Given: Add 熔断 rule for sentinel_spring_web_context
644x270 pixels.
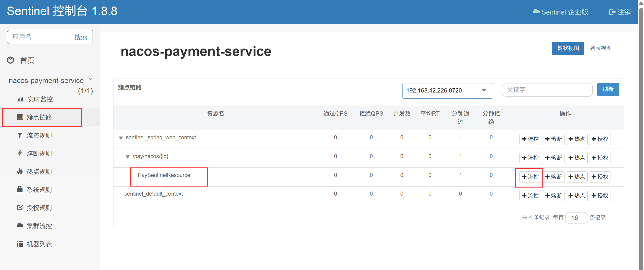Looking at the screenshot, I should click(x=553, y=139).
